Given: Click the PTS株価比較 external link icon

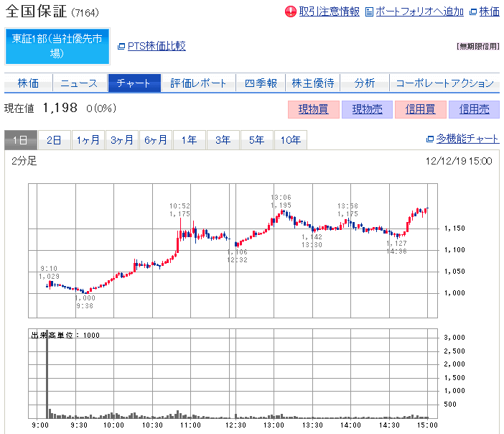Looking at the screenshot, I should click(x=121, y=47).
